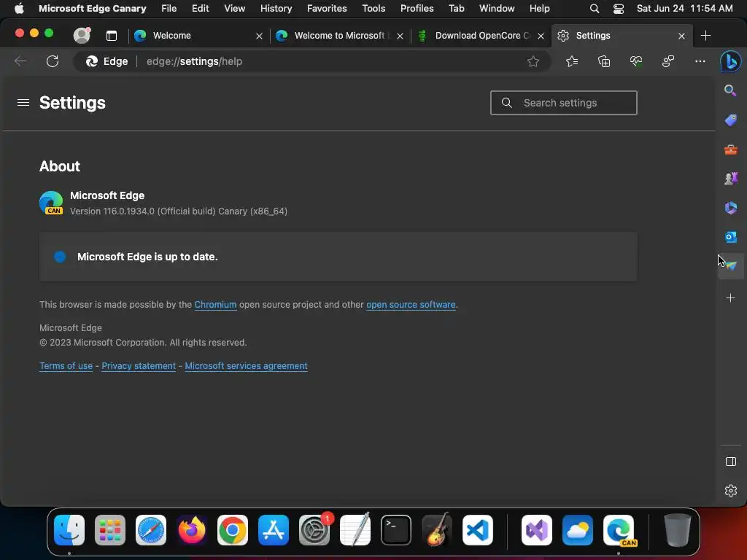
Task: Open Spotlight search in menu bar
Action: (594, 9)
